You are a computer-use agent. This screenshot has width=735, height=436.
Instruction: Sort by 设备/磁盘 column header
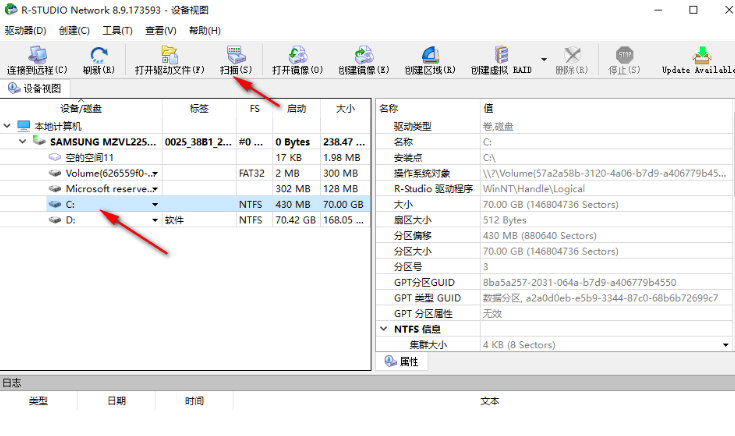[x=81, y=109]
